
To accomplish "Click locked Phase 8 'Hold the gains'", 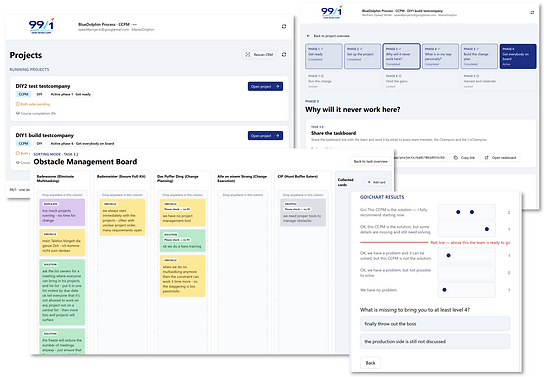I will pyautogui.click(x=421, y=81).
